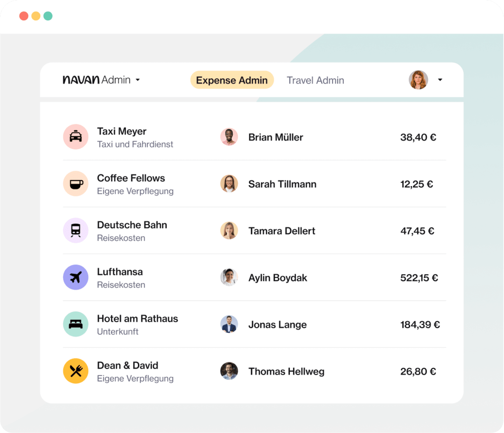Click the green maximize window dot

pyautogui.click(x=48, y=16)
